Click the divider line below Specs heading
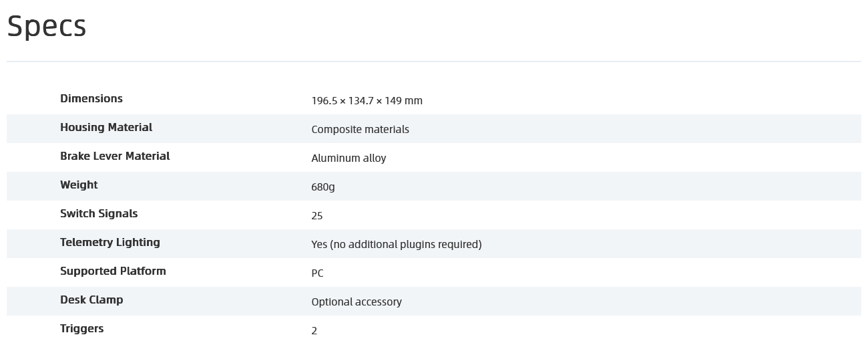The width and height of the screenshot is (868, 351). [x=434, y=62]
